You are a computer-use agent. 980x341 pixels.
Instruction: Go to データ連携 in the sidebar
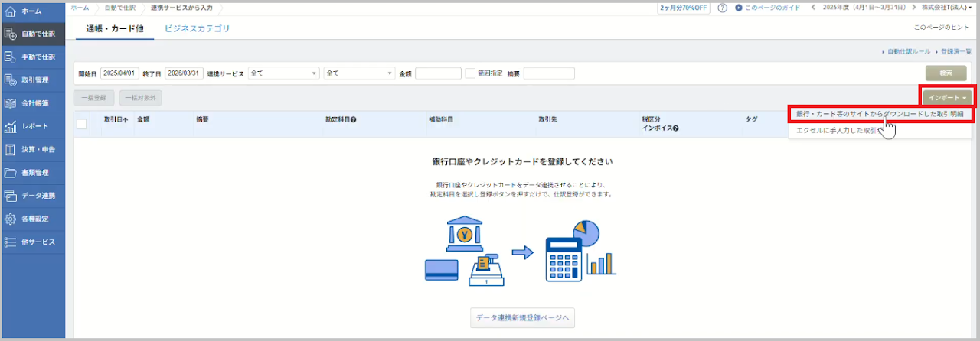pyautogui.click(x=33, y=195)
